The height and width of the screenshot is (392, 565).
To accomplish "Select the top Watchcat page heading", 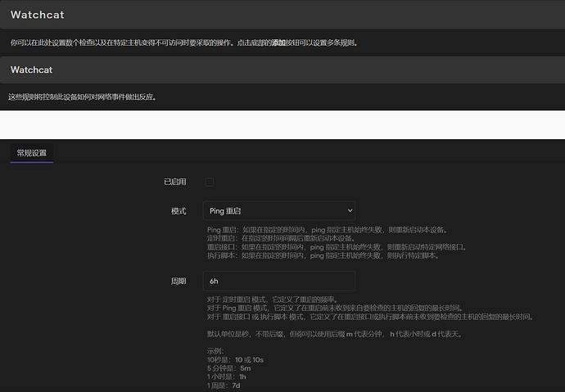I will coord(38,15).
